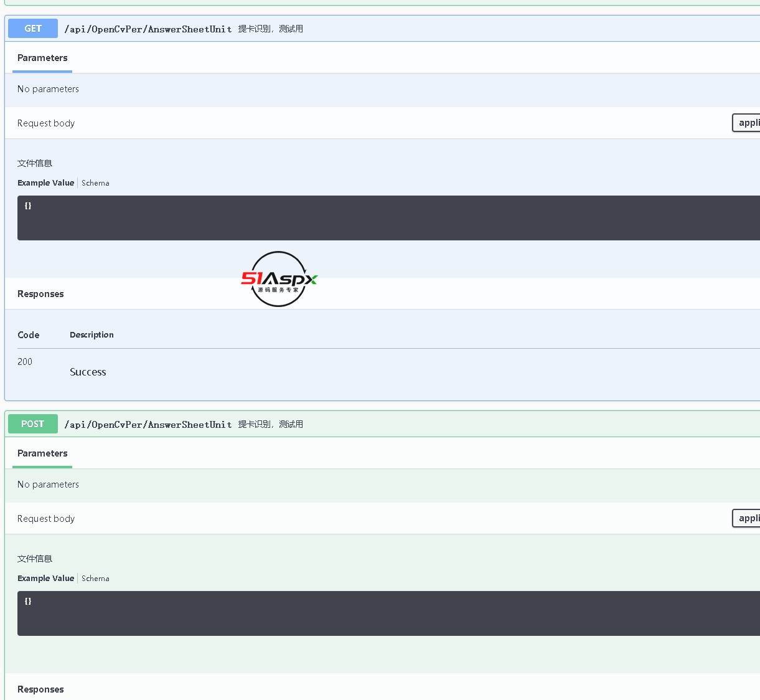Click the blue GET method badge

[33, 29]
